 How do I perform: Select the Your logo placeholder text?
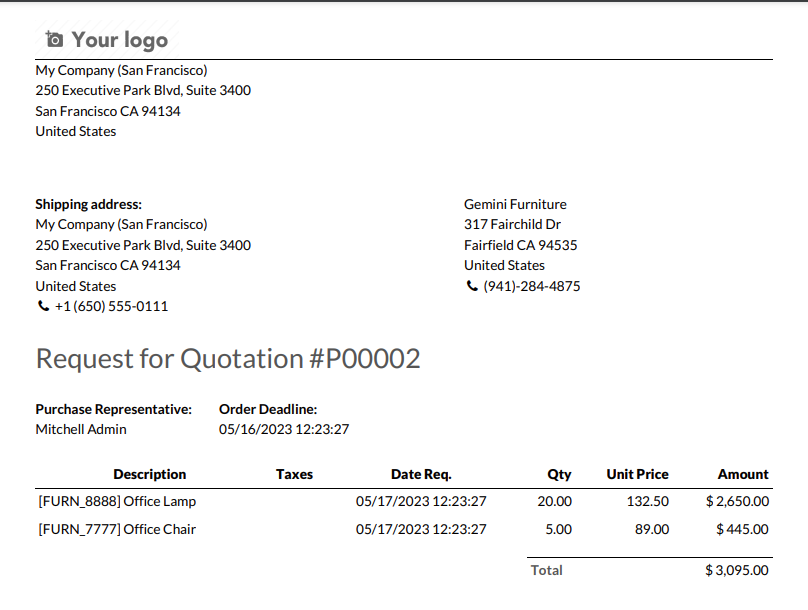[119, 40]
